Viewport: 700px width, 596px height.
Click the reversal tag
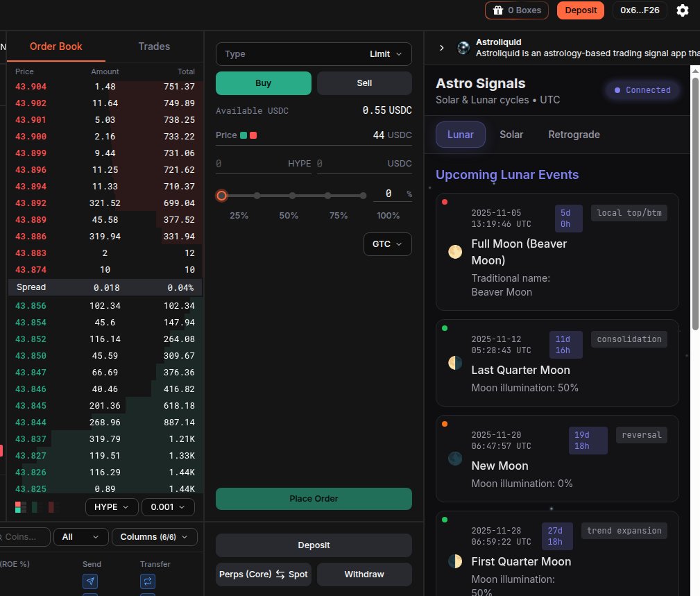pyautogui.click(x=642, y=435)
